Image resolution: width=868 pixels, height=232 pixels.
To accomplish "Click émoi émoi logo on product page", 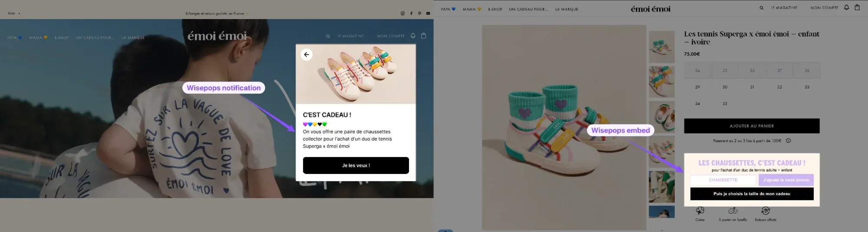I will pyautogui.click(x=650, y=9).
